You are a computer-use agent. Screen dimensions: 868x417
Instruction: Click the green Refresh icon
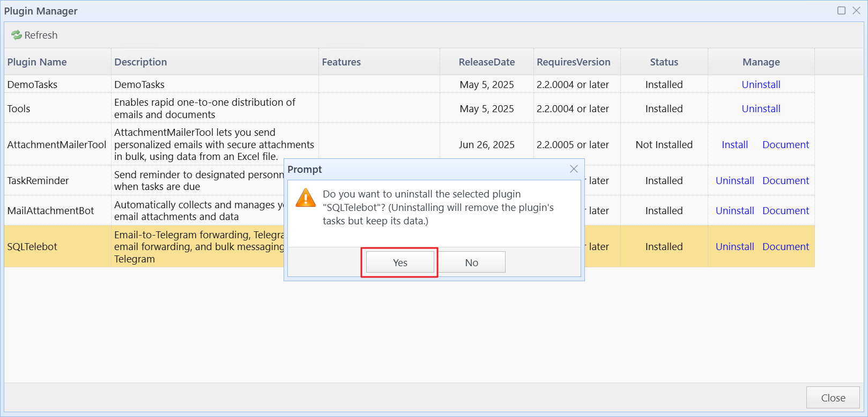(x=17, y=35)
